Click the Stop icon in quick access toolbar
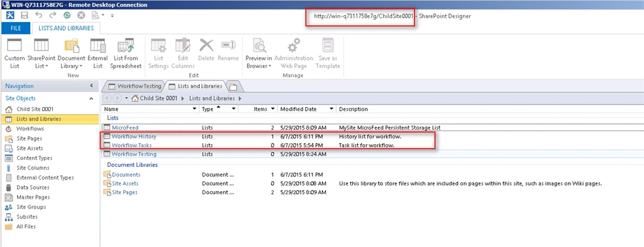The height and width of the screenshot is (247, 644). pos(81,15)
